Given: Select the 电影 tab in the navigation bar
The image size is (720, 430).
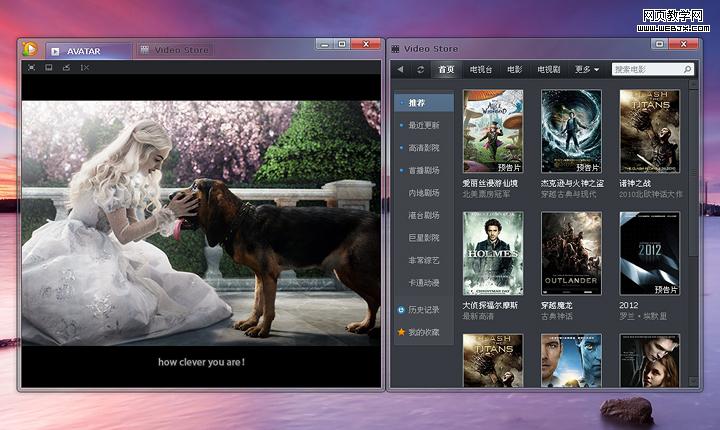Looking at the screenshot, I should [x=514, y=70].
